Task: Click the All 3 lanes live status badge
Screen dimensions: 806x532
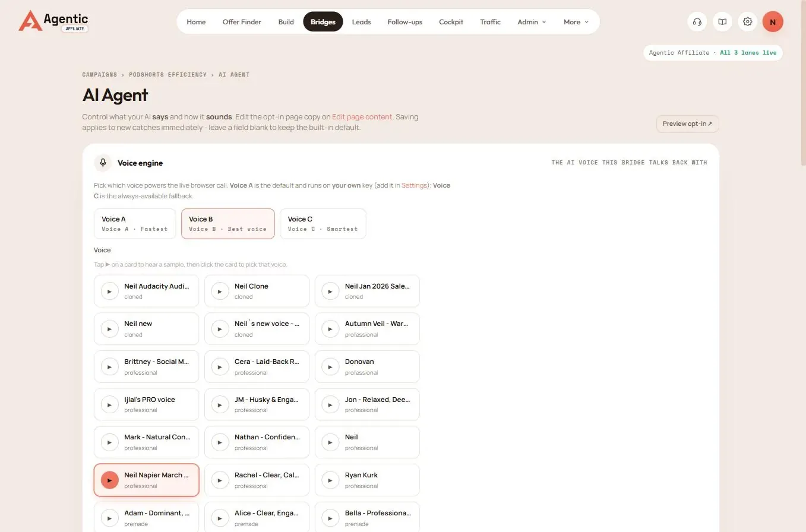Action: point(713,53)
